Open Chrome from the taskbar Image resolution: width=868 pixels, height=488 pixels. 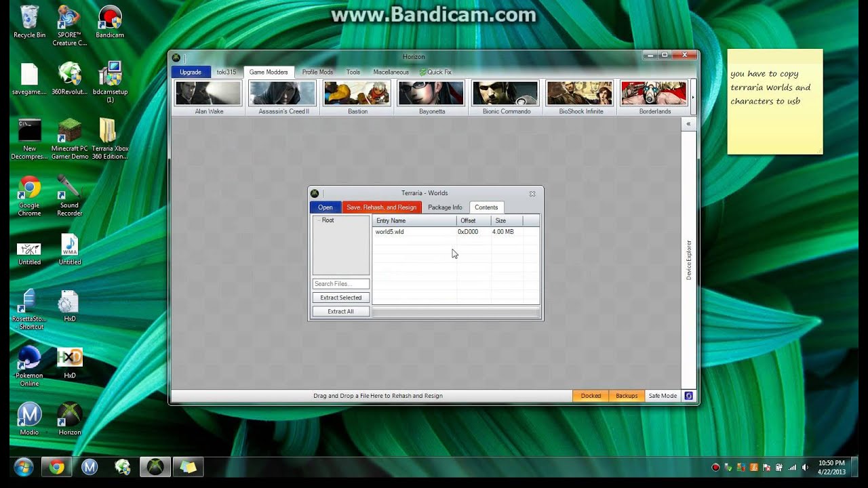coord(57,467)
